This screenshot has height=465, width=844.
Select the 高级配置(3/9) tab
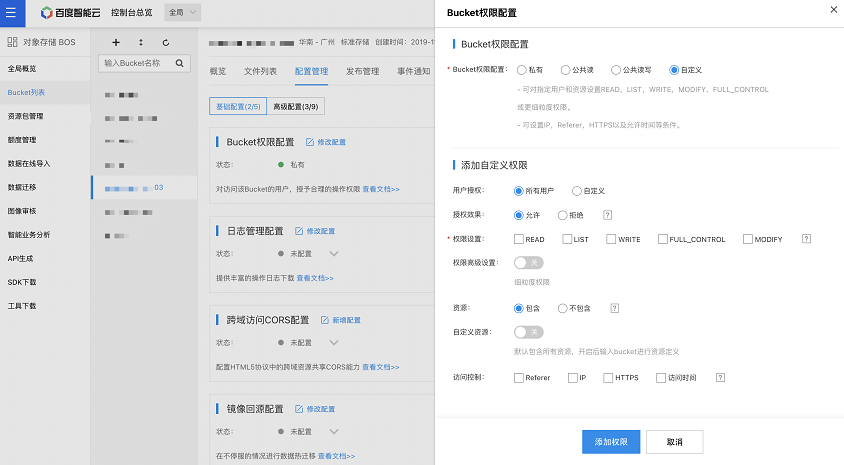click(x=296, y=107)
